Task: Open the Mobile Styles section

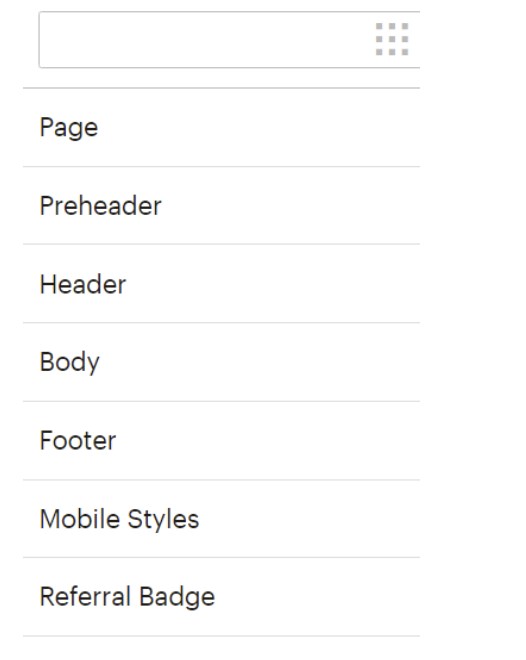Action: [x=221, y=519]
